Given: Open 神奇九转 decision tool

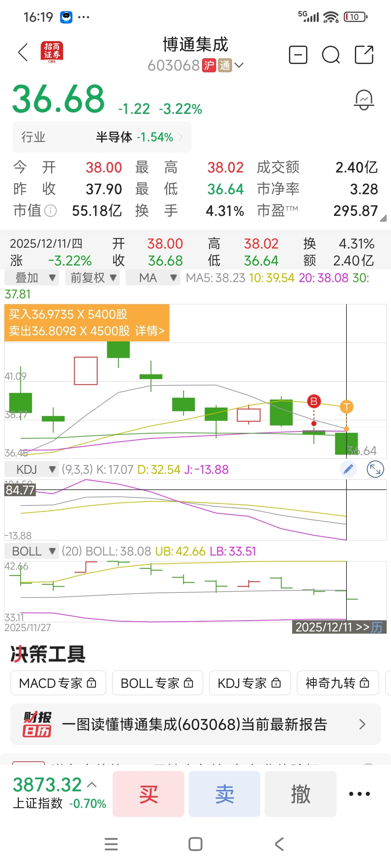Looking at the screenshot, I should (x=338, y=683).
